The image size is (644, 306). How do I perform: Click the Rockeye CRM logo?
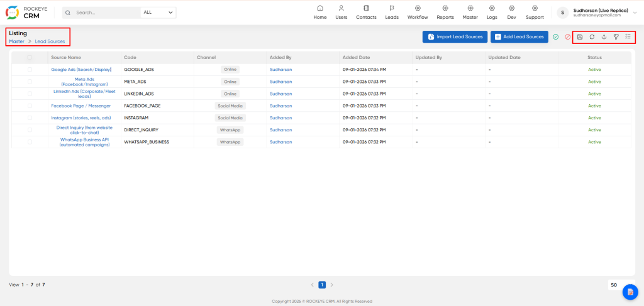point(26,13)
